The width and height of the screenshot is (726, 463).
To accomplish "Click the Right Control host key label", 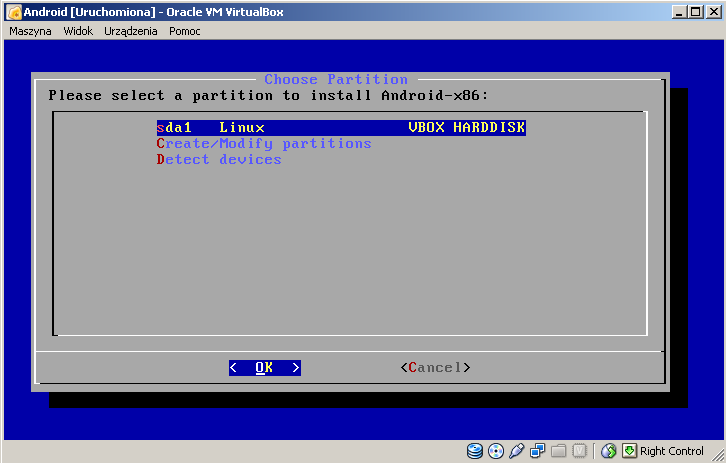I will [x=672, y=451].
